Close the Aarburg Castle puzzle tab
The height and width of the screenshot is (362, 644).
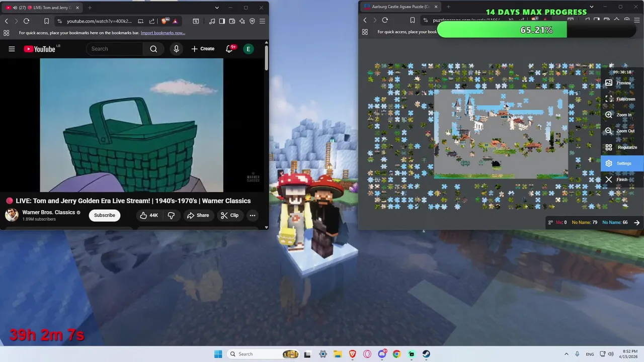pos(435,7)
